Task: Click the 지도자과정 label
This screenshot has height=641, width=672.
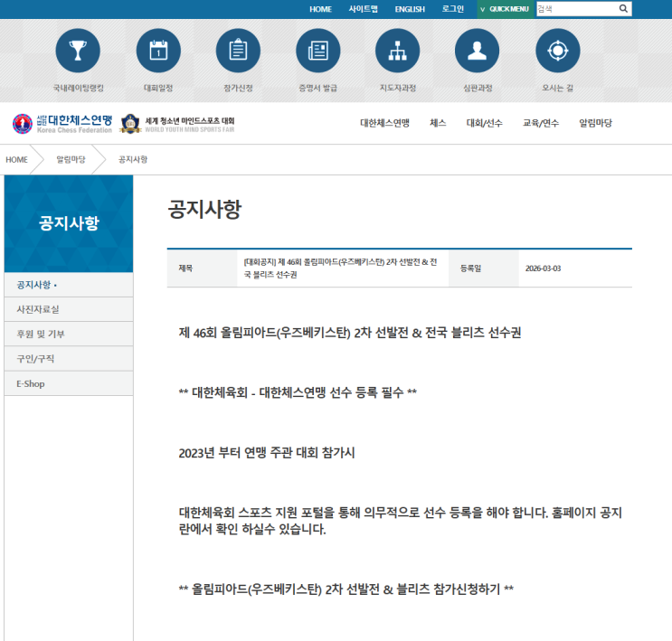Action: [398, 88]
